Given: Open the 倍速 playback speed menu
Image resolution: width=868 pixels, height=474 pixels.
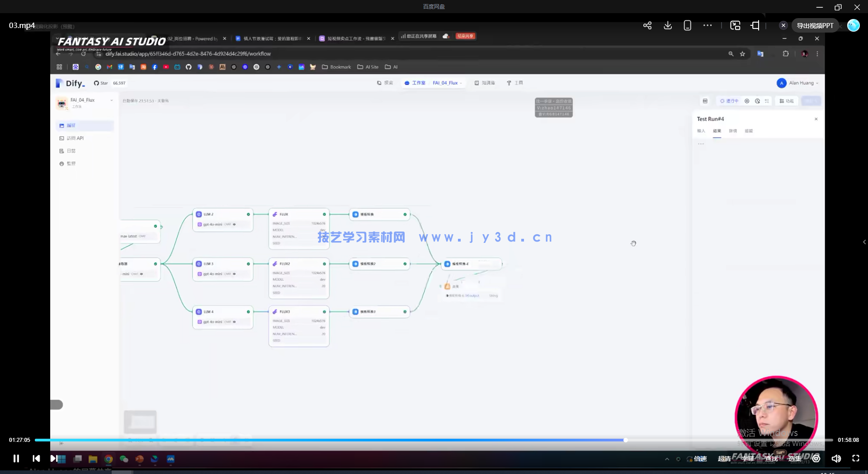Looking at the screenshot, I should point(700,459).
